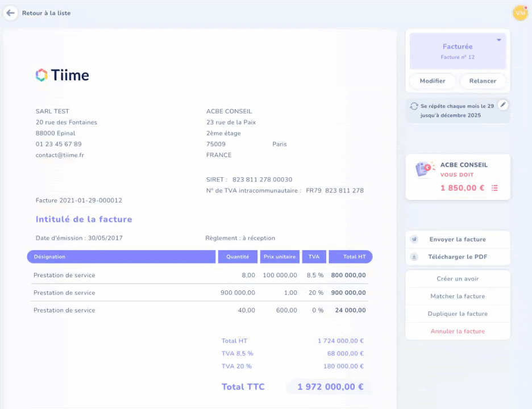
Task: Select Créer un avoir
Action: pyautogui.click(x=458, y=279)
